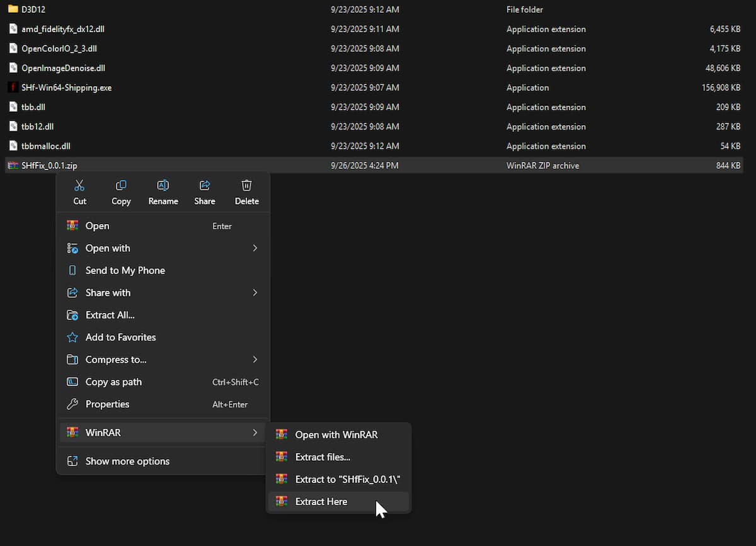
Task: Click Show more options
Action: click(127, 461)
